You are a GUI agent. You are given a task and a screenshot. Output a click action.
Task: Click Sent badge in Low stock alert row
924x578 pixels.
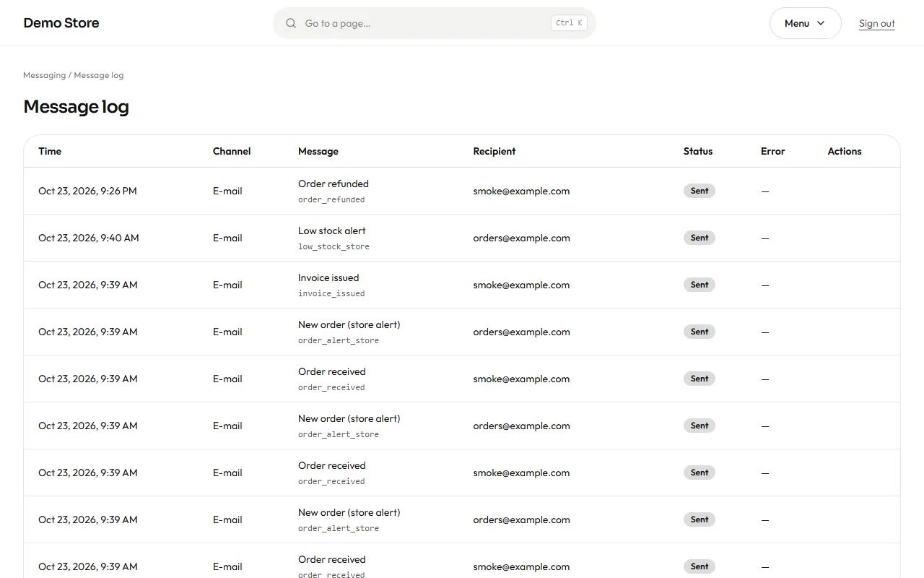coord(699,238)
